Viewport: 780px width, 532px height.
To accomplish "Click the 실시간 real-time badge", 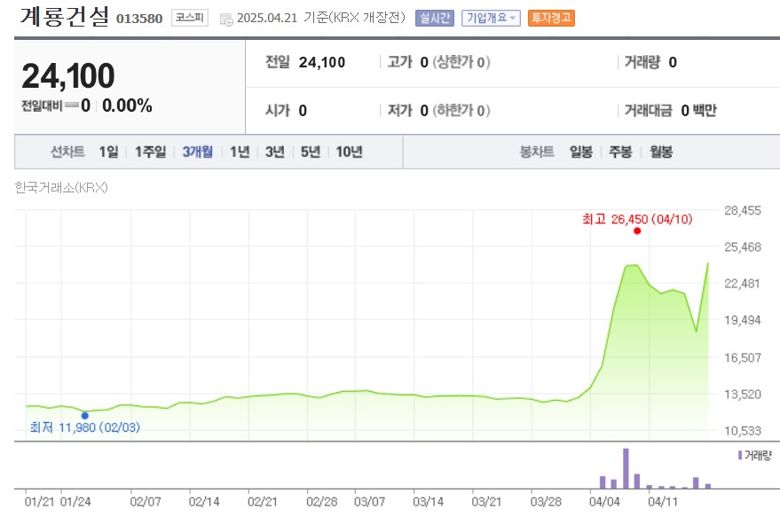I will click(435, 18).
